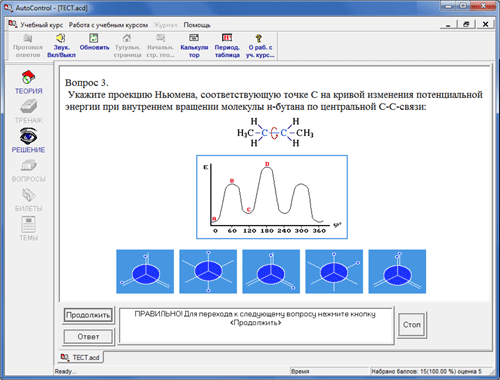Click the БИЛЕТЫ sidebar icon
Image resolution: width=500 pixels, height=380 pixels.
point(28,200)
